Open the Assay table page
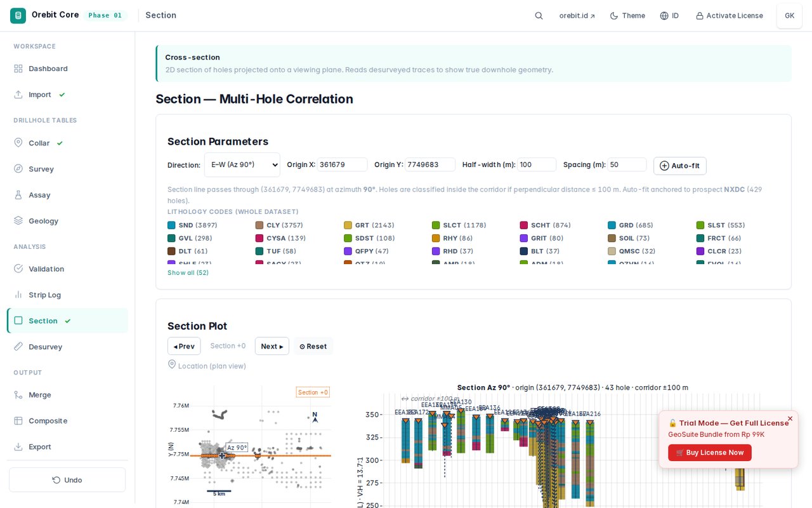 pyautogui.click(x=67, y=196)
